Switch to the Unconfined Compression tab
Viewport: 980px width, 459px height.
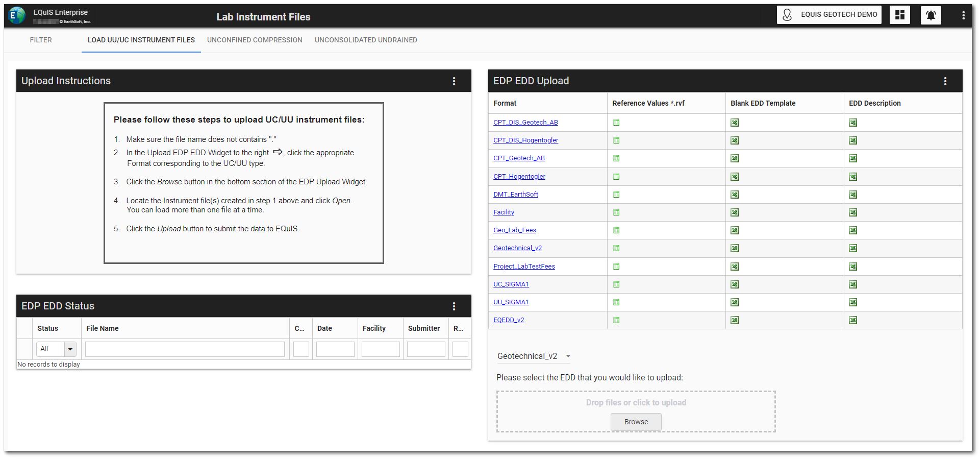[x=255, y=40]
